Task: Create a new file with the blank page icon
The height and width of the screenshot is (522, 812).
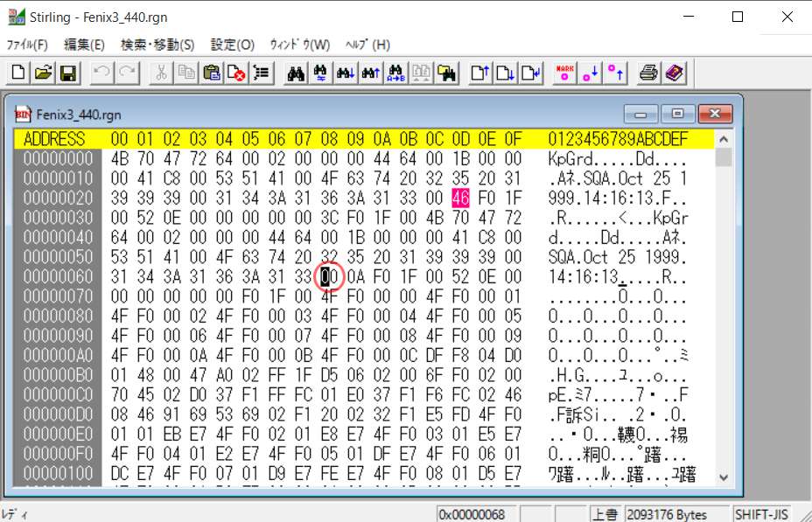Action: (x=18, y=73)
